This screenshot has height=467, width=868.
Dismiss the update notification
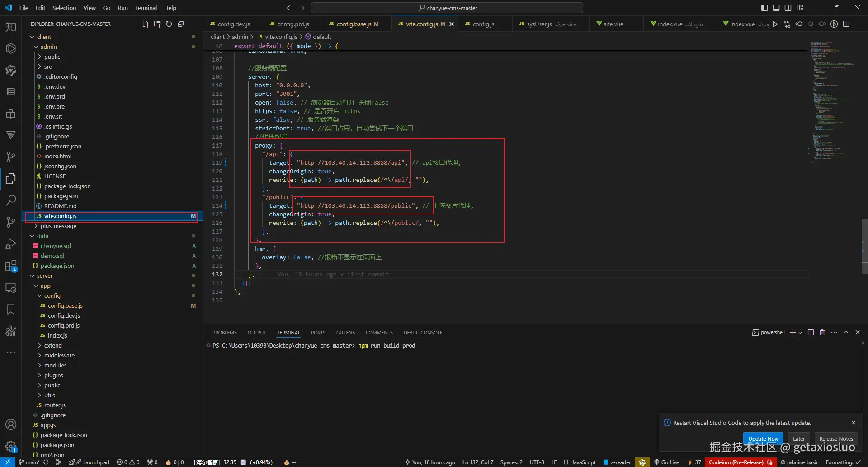coord(854,423)
